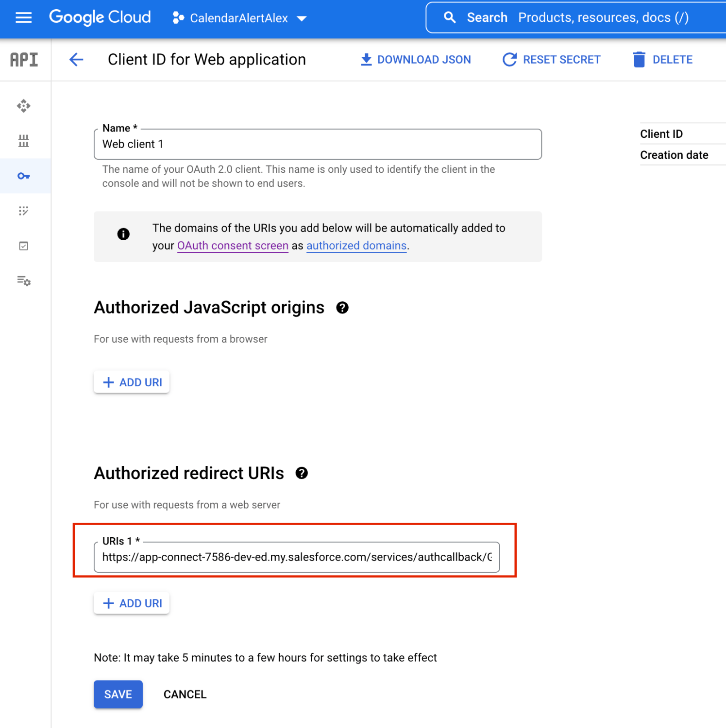The width and height of the screenshot is (726, 728).
Task: Click the Delete trash icon
Action: (639, 59)
